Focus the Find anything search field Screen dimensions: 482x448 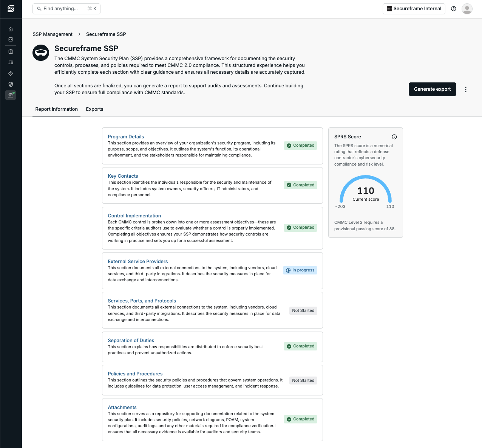tap(66, 9)
